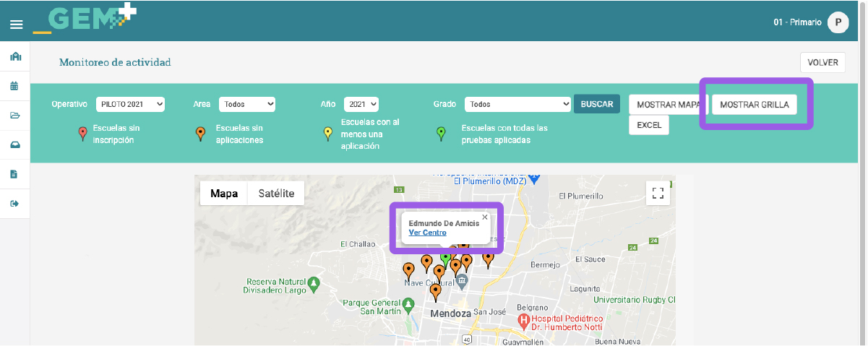The image size is (868, 346).
Task: Click Escuelas sin aplicaciones legend text
Action: [239, 134]
